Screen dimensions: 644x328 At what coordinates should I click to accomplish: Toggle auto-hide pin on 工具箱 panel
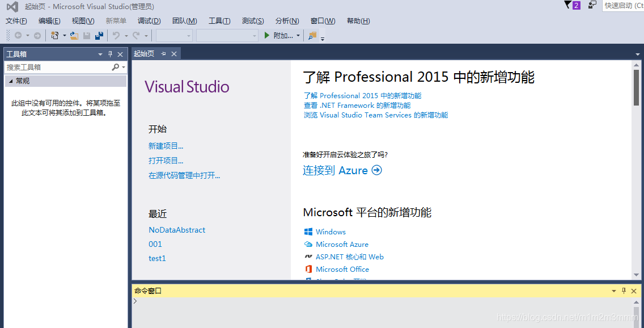tap(110, 54)
